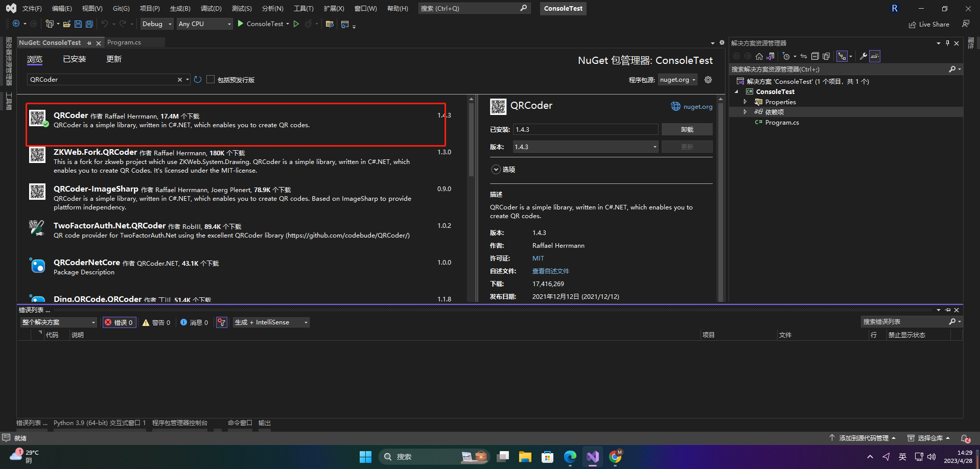Open Live Share
This screenshot has width=980, height=469.
[929, 24]
